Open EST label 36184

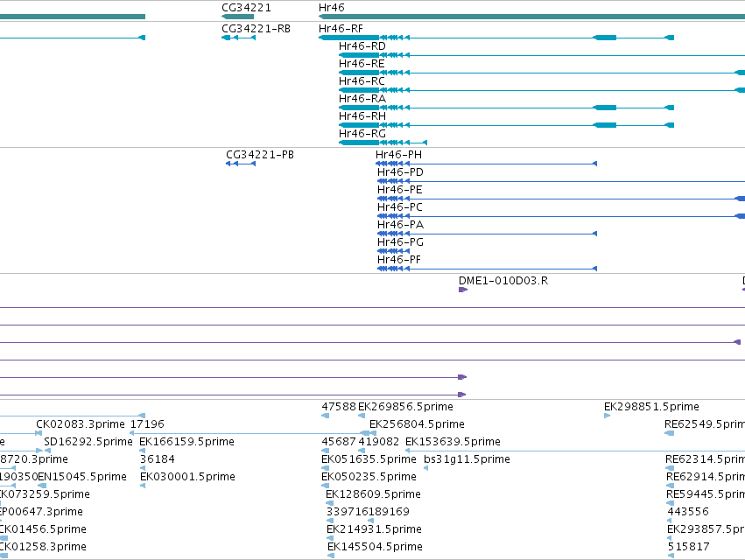click(158, 459)
